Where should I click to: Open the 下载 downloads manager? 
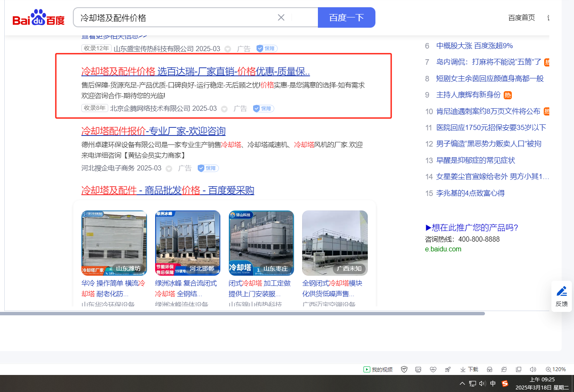[469, 369]
